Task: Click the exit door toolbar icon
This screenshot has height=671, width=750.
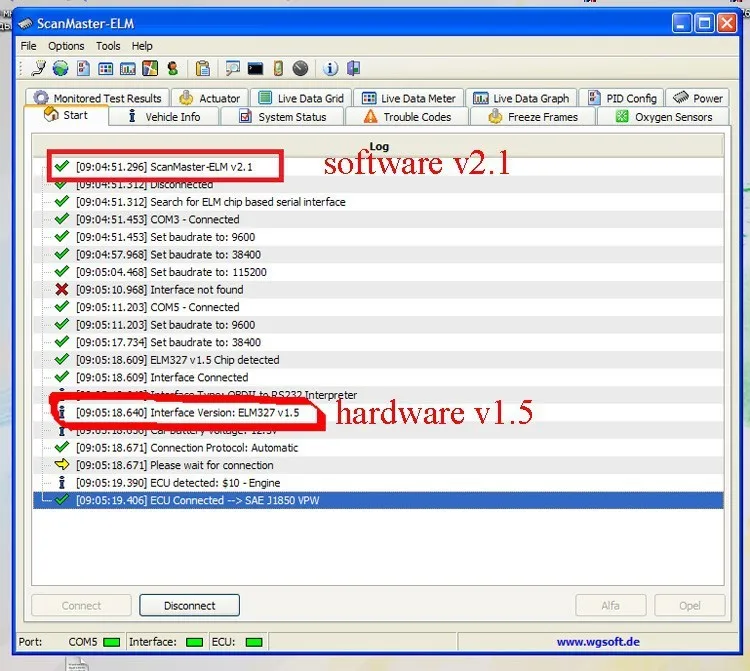Action: 353,68
